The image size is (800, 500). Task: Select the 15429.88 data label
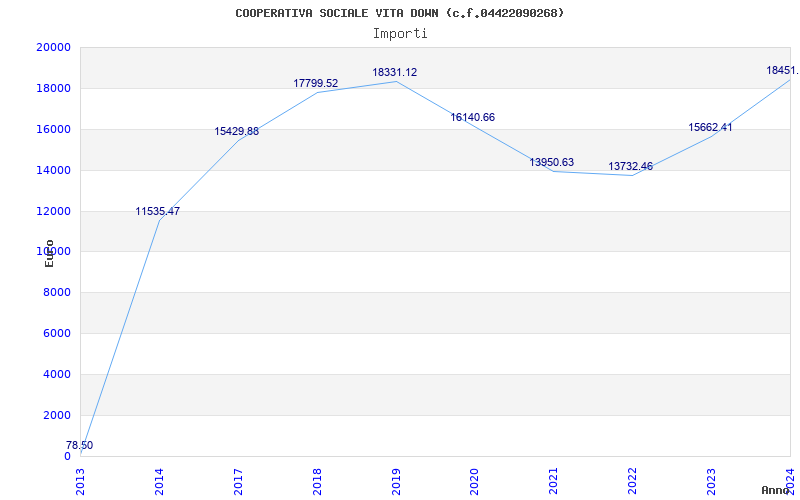coord(236,131)
